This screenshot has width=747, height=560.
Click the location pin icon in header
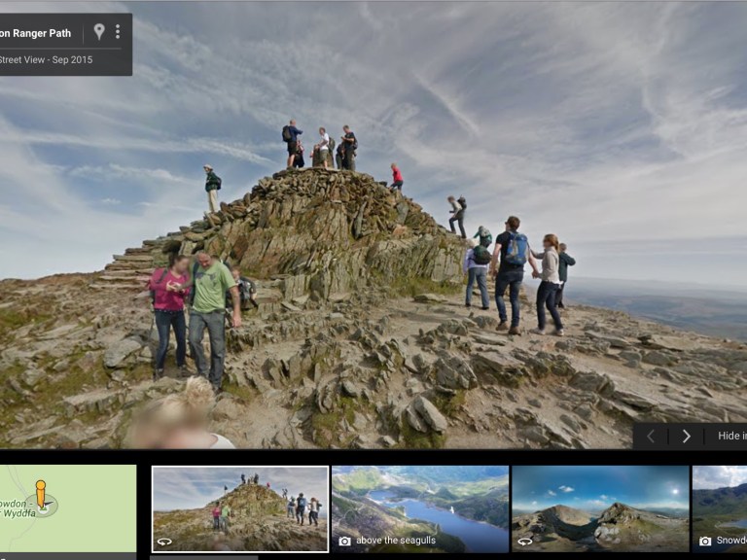click(99, 32)
